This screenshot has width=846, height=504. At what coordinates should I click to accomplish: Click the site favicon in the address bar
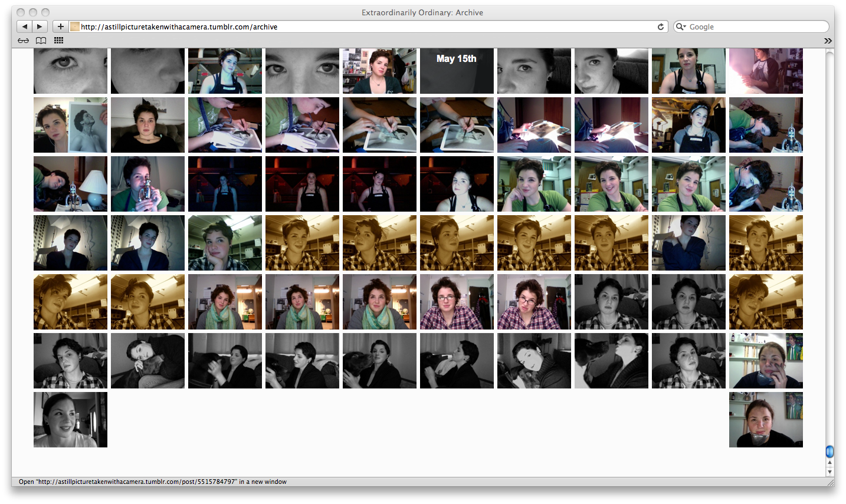tap(75, 27)
